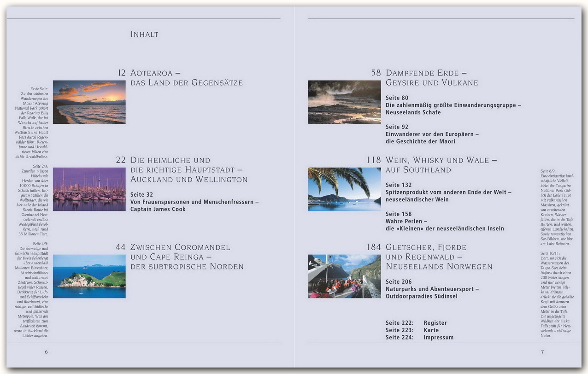588x374 pixels.
Task: Open the Register entry on Seite 222
Action: (x=435, y=323)
